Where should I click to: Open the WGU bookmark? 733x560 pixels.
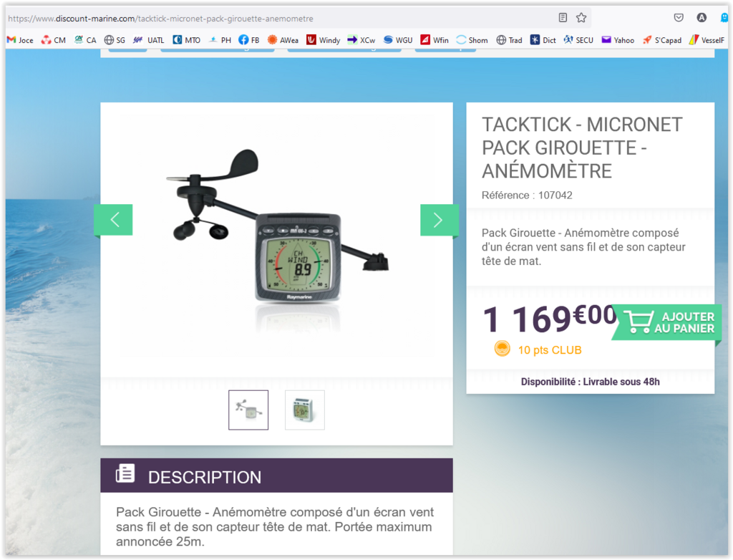[x=398, y=40]
